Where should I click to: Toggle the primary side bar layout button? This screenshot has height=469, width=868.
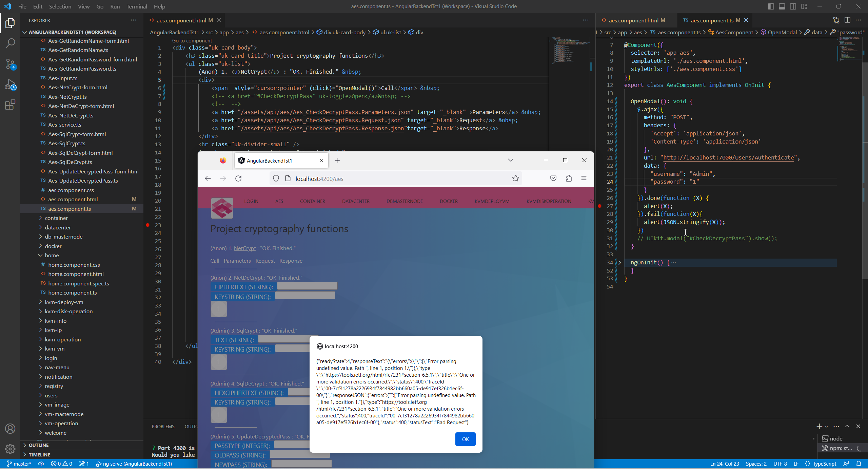771,6
